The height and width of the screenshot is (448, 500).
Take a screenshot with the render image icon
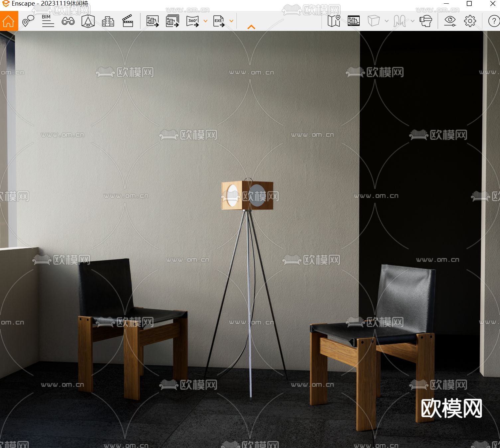pyautogui.click(x=153, y=21)
